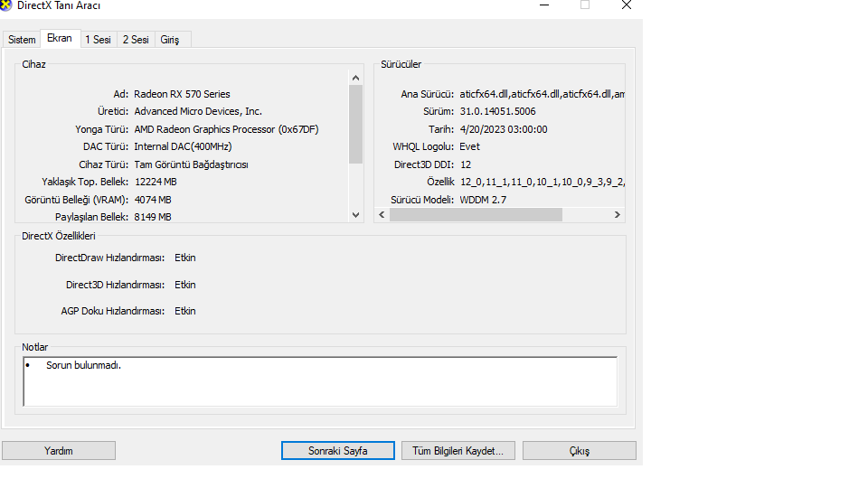
Task: Click the Ana Sürücü aticfx64.dll value
Action: 542,94
